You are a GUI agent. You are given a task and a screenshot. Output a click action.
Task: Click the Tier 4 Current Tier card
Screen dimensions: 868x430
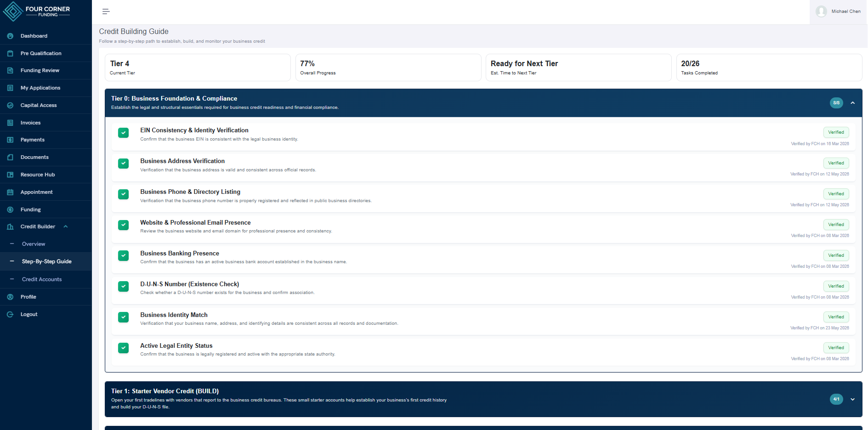(x=198, y=68)
